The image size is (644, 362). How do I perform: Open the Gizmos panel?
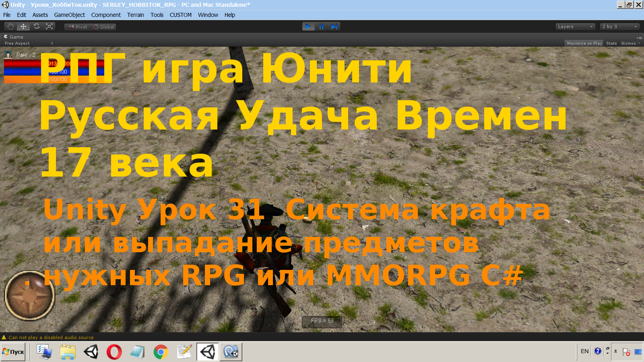628,43
